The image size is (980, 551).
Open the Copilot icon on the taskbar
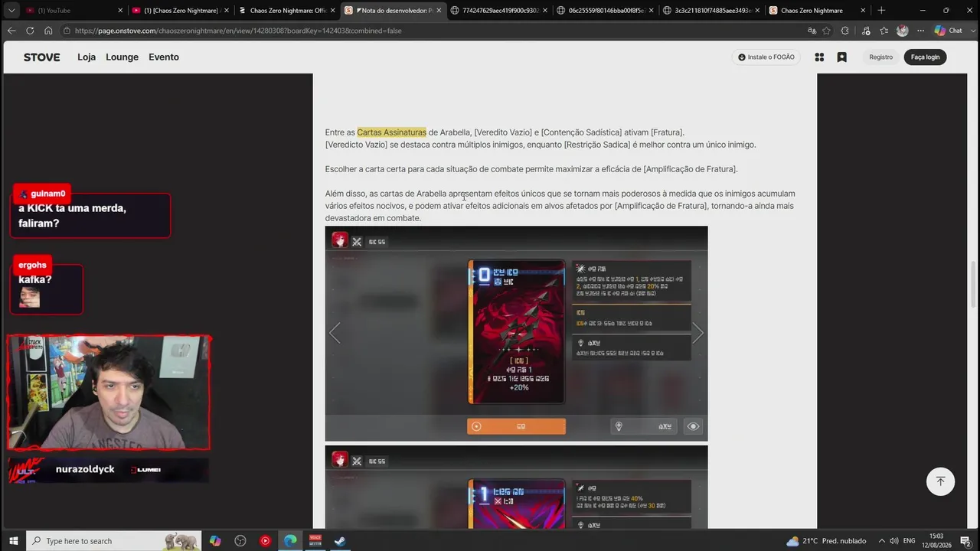pos(215,541)
